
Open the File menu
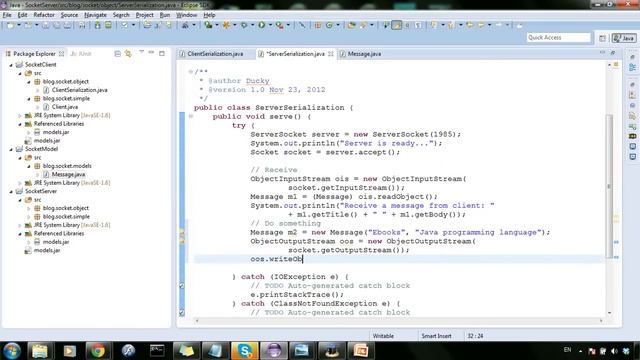[x=7, y=15]
